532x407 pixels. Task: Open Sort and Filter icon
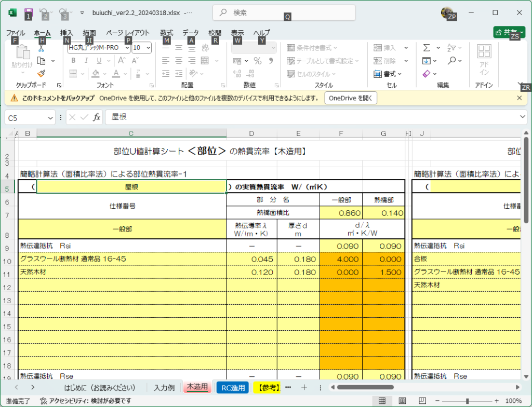(451, 48)
